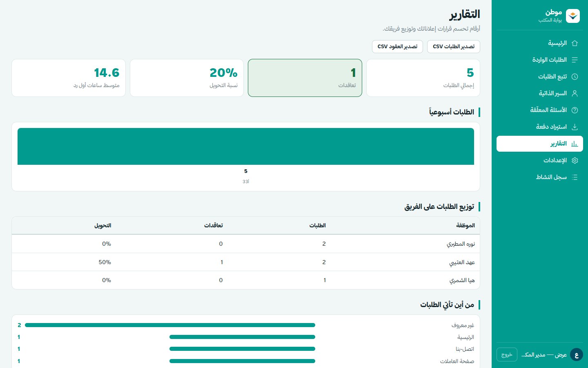The height and width of the screenshot is (368, 588).
Task: Click the person icon beside السير الذاتية
Action: [x=575, y=93]
